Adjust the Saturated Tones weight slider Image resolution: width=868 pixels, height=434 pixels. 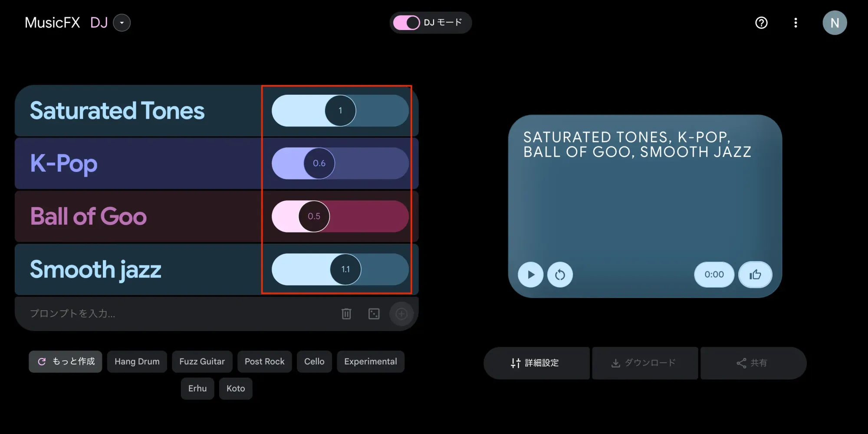[x=340, y=111]
